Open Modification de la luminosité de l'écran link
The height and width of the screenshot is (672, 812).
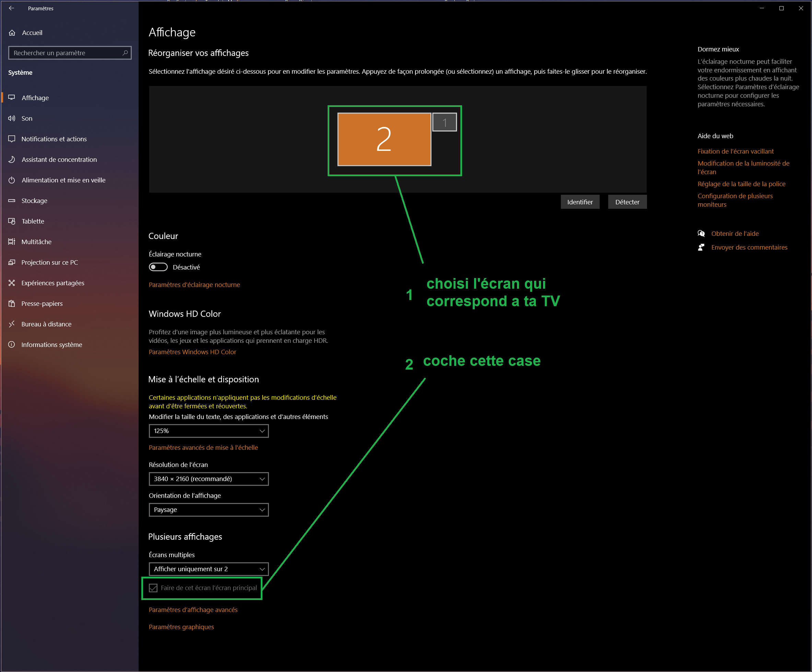[x=743, y=167]
